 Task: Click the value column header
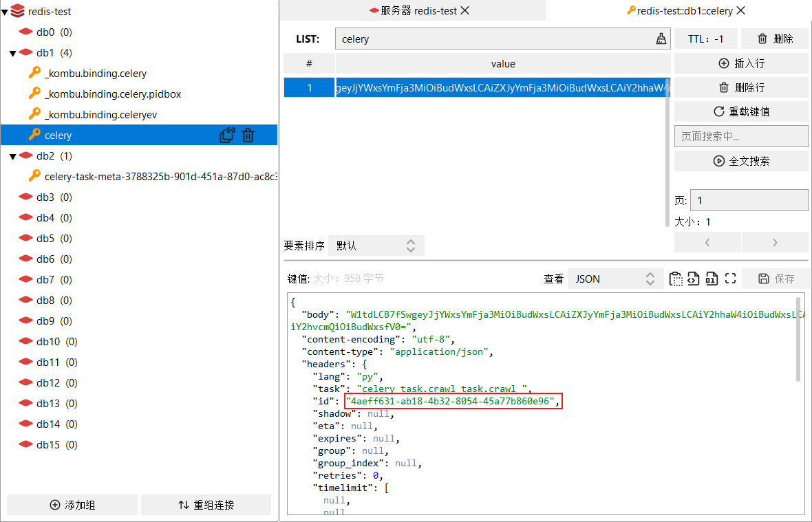coord(503,64)
